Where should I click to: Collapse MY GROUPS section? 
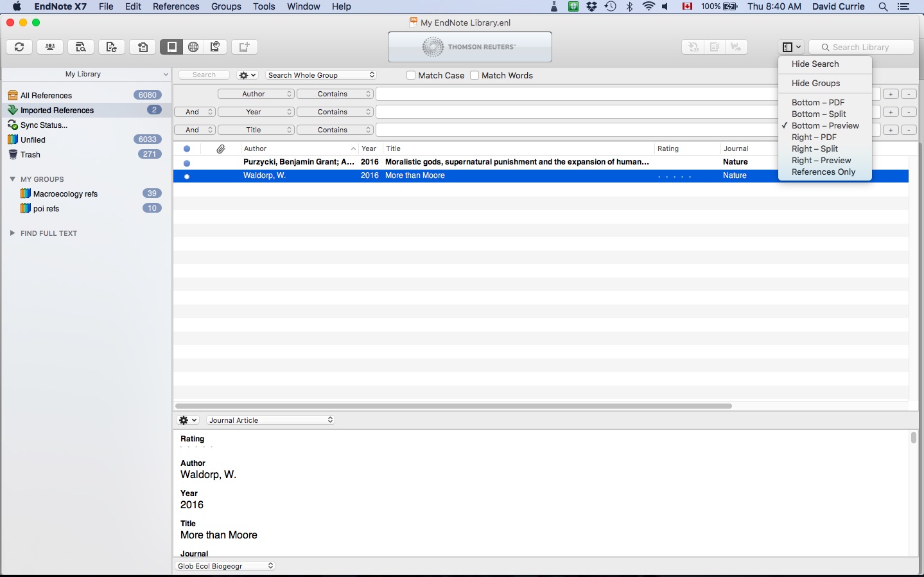(x=12, y=179)
